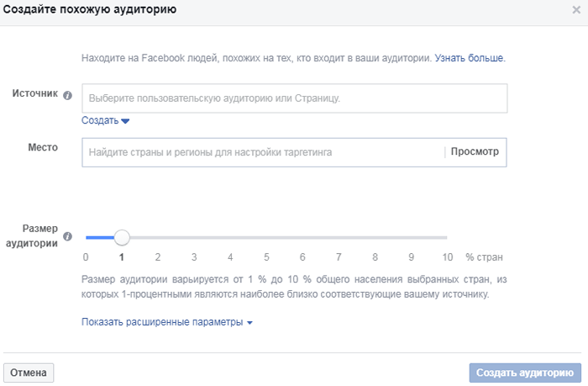Set slider to 5 on the scale
This screenshot has width=588, height=386.
pyautogui.click(x=266, y=257)
